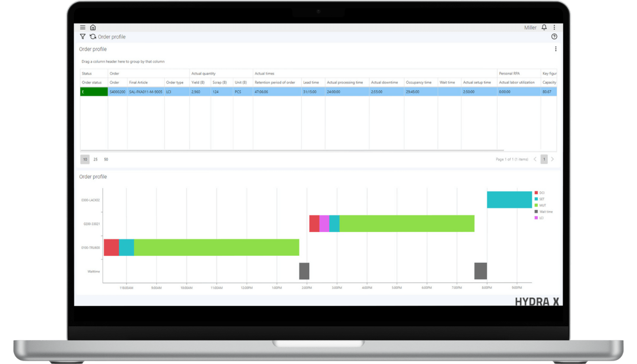Open the help question mark icon
637x364 pixels.
pyautogui.click(x=554, y=37)
